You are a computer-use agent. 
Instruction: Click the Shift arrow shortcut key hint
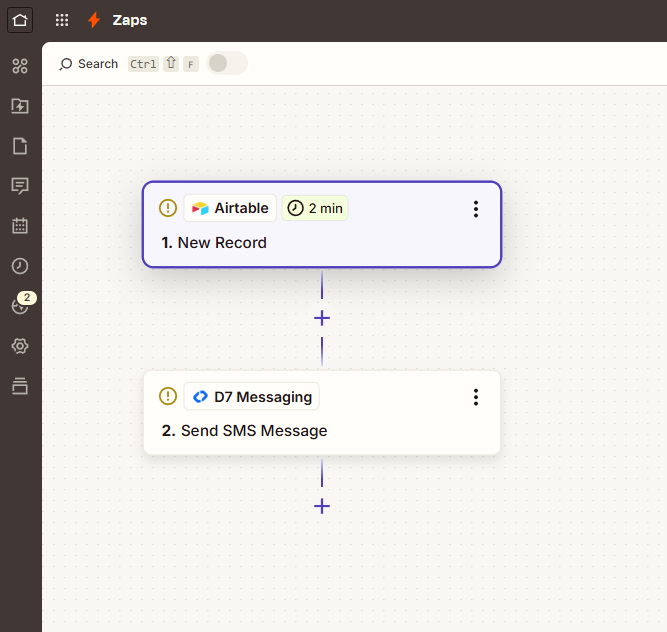coord(171,63)
